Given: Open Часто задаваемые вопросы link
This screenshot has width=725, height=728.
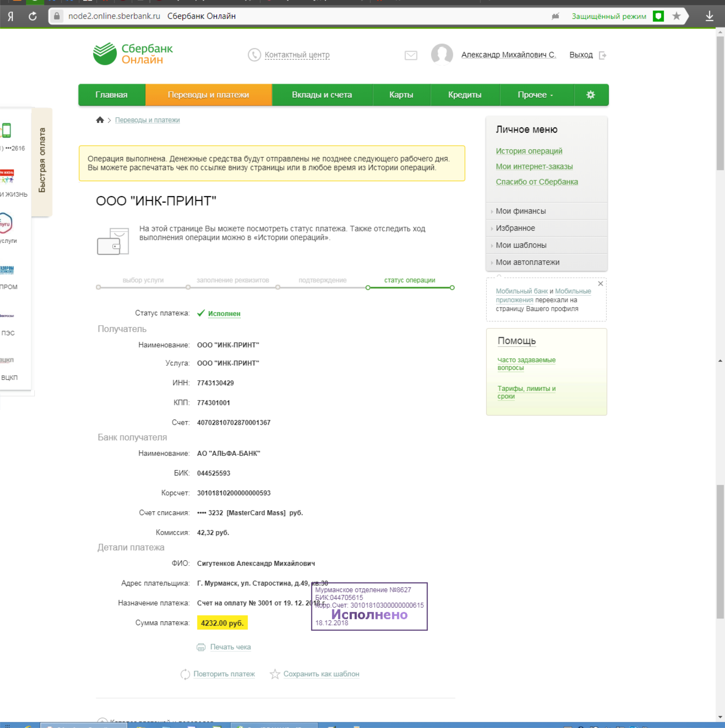Looking at the screenshot, I should coord(526,364).
